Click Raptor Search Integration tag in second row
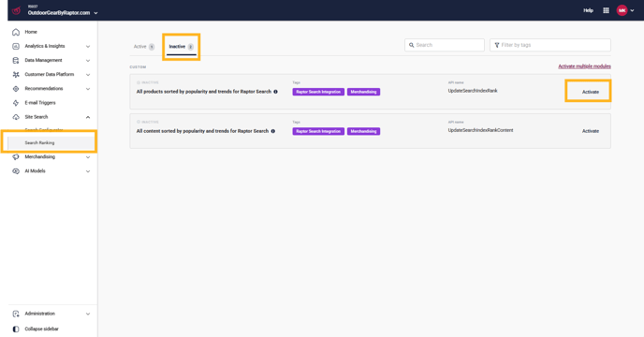Viewport: 644px width, 337px height. (x=318, y=131)
